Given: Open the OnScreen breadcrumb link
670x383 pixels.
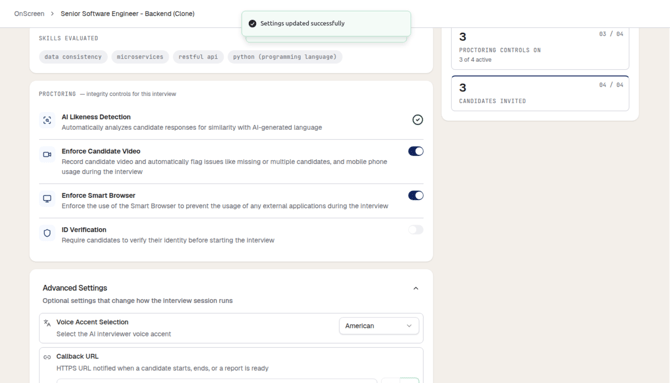Looking at the screenshot, I should pyautogui.click(x=29, y=14).
